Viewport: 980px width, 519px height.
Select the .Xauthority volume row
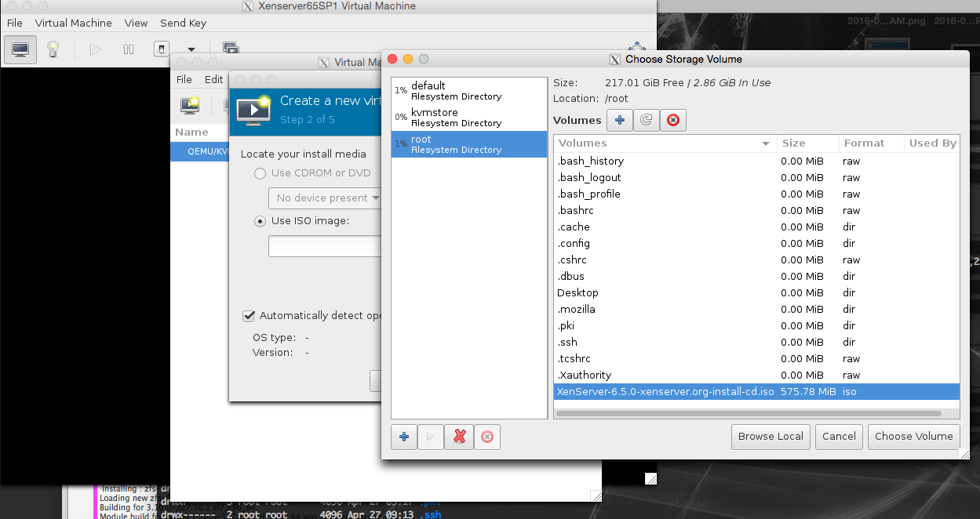pyautogui.click(x=756, y=375)
